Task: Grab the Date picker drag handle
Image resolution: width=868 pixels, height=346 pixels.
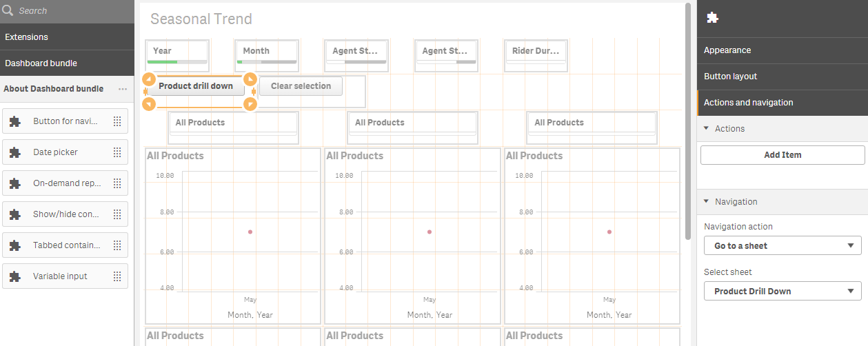Action: coord(117,152)
